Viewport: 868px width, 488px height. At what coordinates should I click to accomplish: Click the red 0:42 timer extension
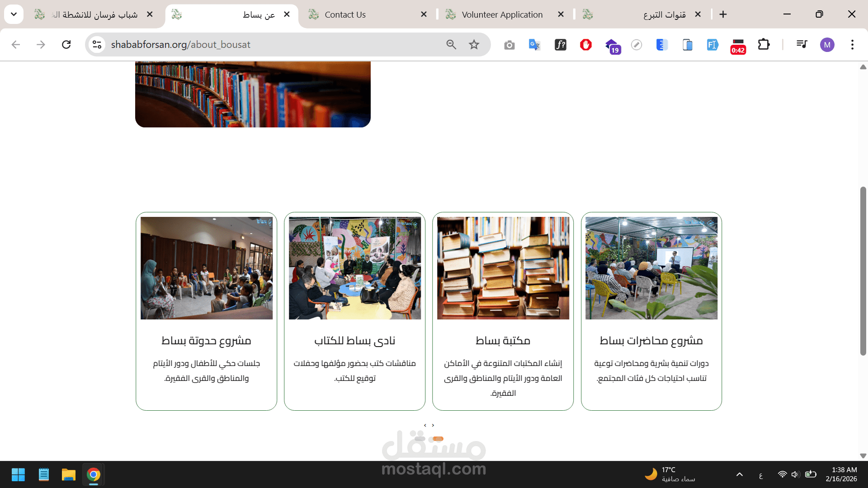click(738, 46)
